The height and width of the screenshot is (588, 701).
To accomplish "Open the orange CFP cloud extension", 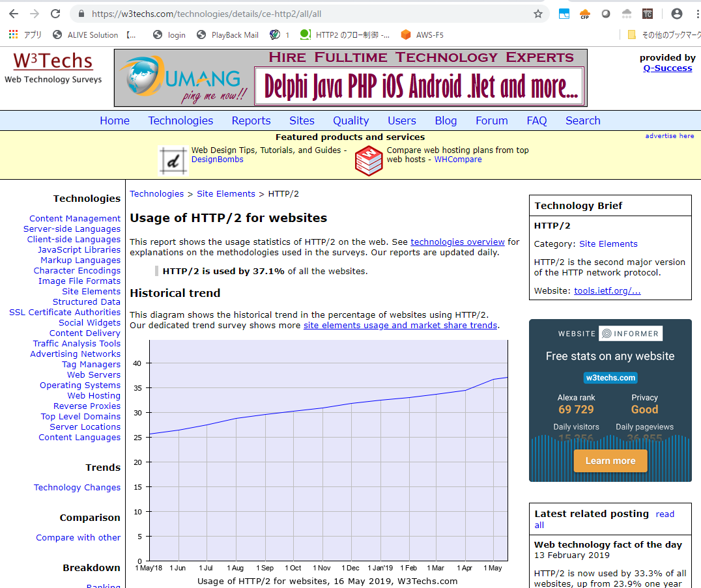I will 585,14.
